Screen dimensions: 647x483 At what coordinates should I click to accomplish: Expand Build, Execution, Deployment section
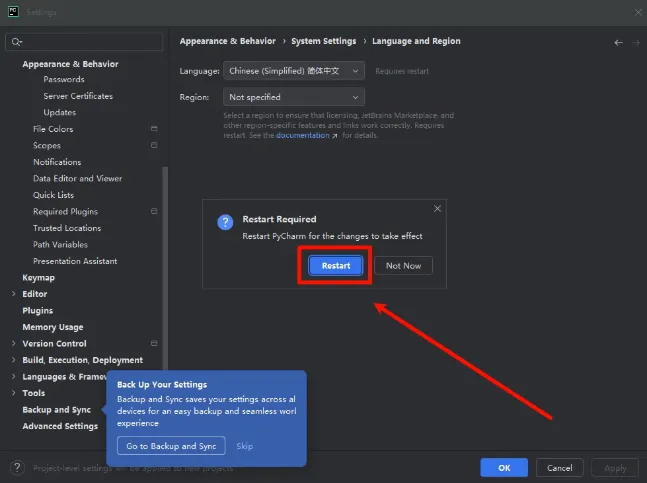pyautogui.click(x=14, y=360)
